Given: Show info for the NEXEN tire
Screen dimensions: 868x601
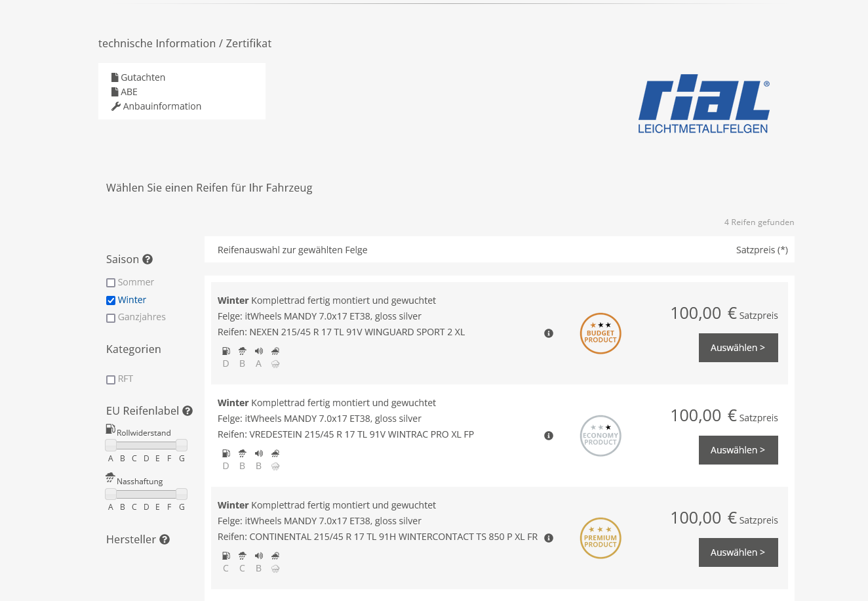Looking at the screenshot, I should point(549,333).
